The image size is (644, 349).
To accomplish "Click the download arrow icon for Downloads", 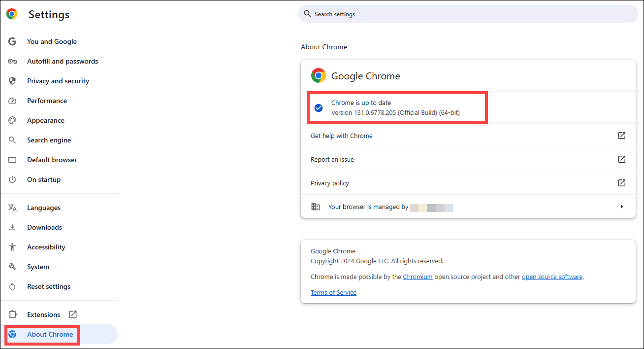I will coord(12,227).
